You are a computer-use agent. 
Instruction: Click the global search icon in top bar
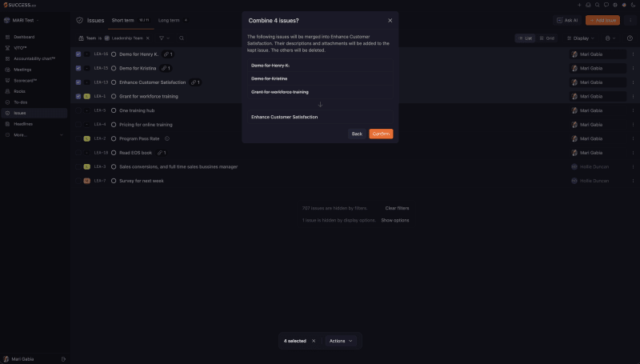tap(597, 5)
